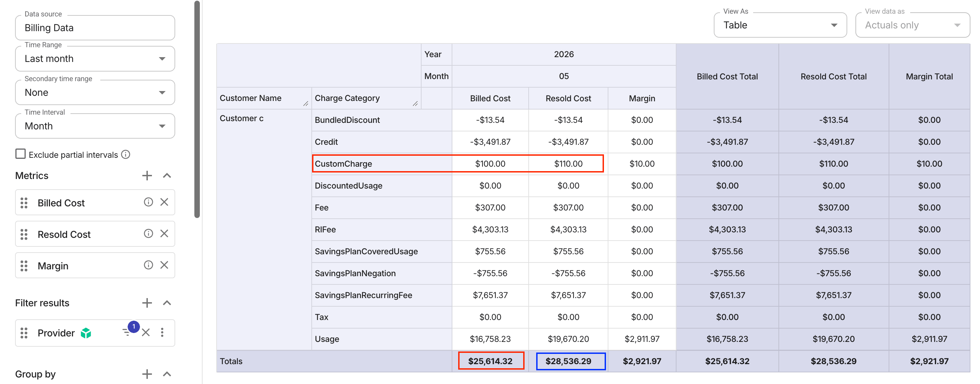Click drag handle of Resold Cost metric

(x=24, y=234)
